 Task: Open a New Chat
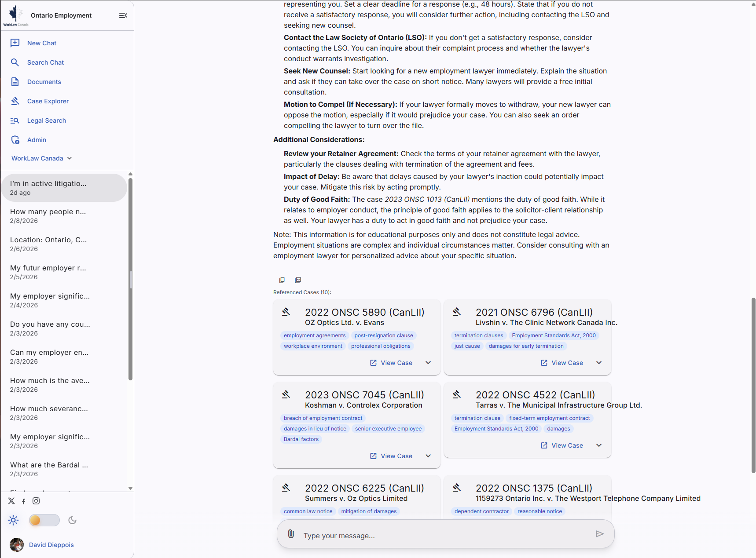42,43
